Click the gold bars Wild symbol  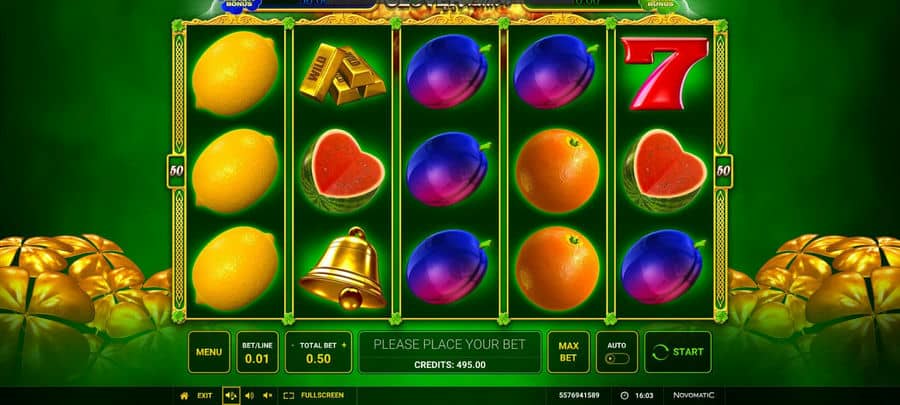point(343,75)
